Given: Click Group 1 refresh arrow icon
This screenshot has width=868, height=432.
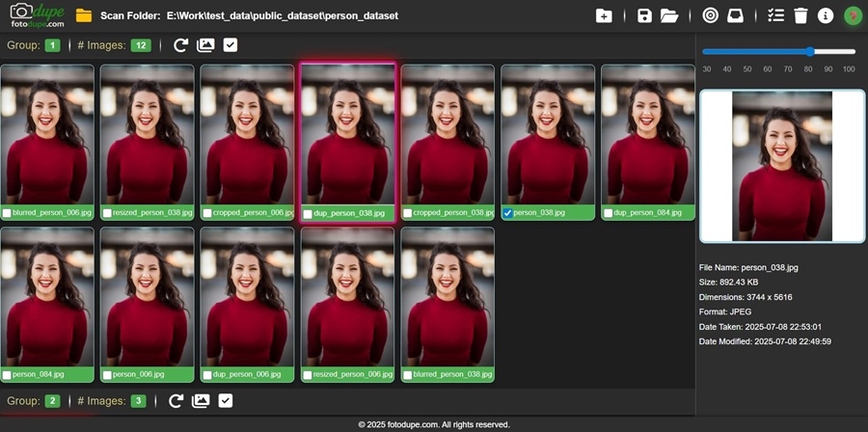Looking at the screenshot, I should [180, 45].
